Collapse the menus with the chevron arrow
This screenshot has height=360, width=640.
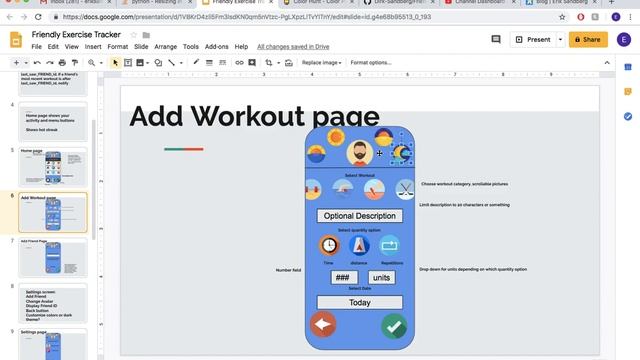[x=607, y=63]
